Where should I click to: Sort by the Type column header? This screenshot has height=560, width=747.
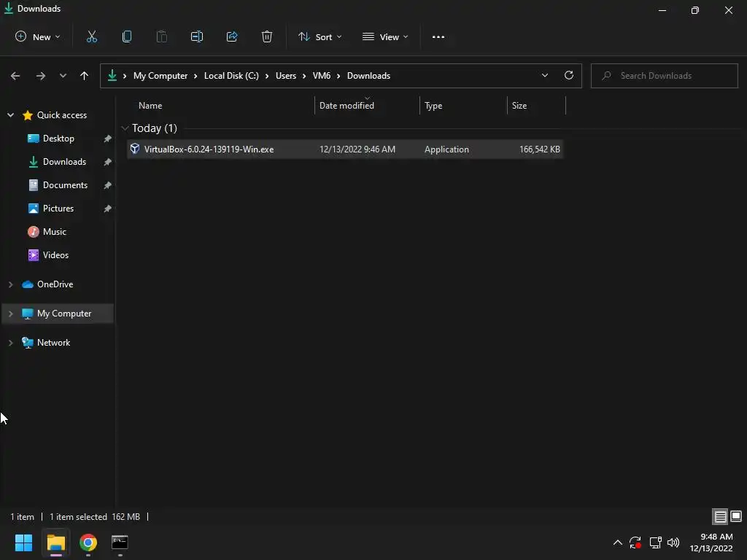click(x=433, y=106)
